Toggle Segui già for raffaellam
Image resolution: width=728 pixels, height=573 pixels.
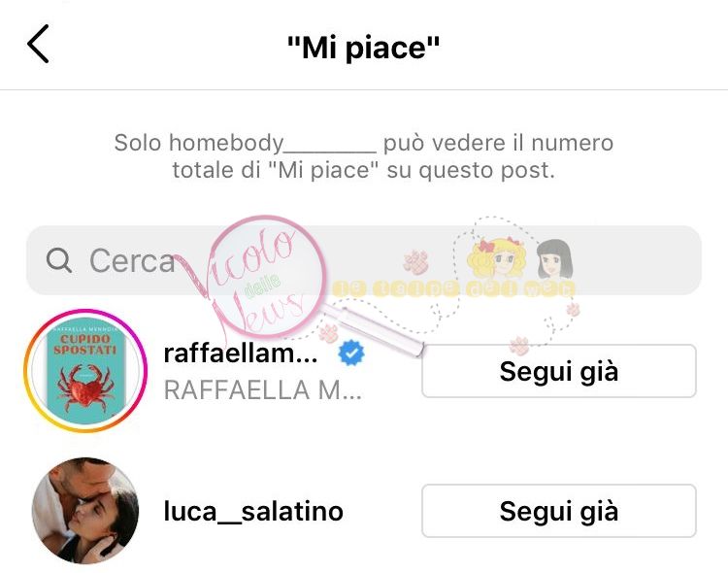[559, 371]
